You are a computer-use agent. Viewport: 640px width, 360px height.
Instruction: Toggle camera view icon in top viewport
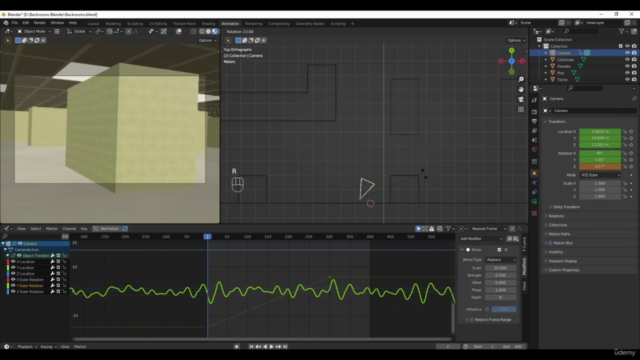click(521, 99)
